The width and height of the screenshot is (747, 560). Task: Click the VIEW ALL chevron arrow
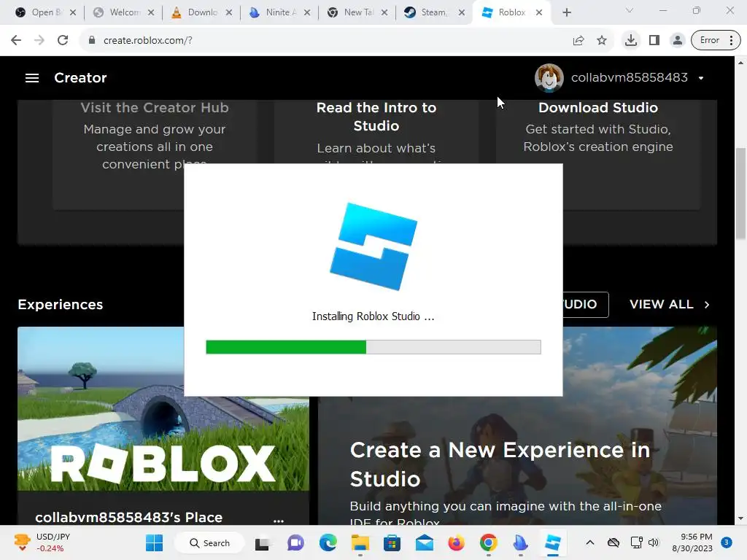coord(707,305)
